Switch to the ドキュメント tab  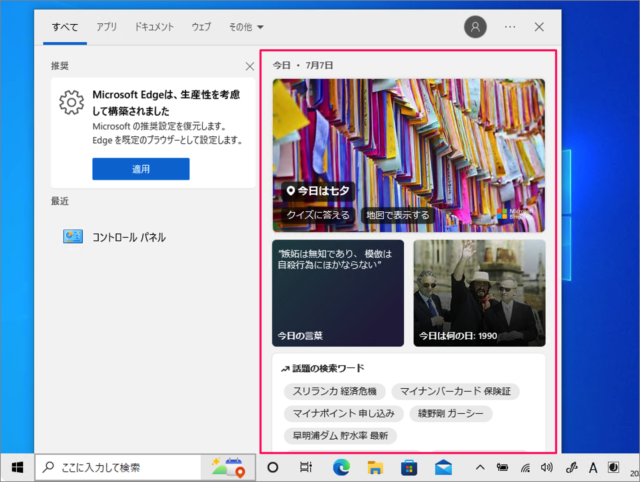154,27
